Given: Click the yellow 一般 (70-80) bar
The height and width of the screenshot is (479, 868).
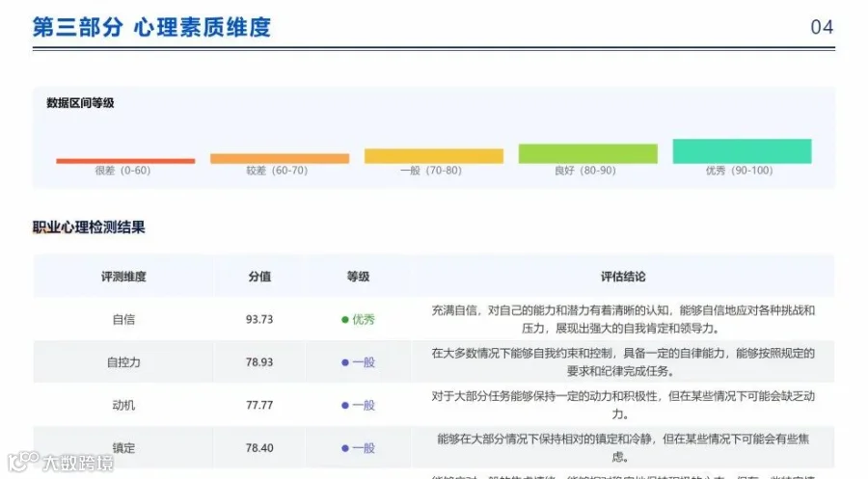Looking at the screenshot, I should (x=434, y=156).
